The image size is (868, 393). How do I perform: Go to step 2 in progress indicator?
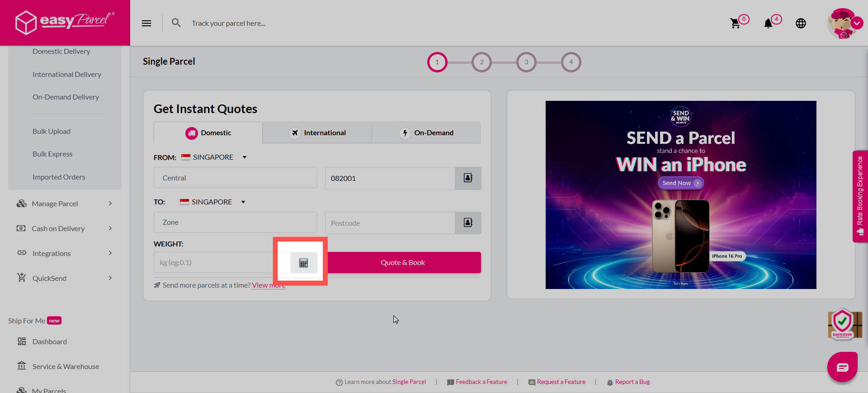481,62
